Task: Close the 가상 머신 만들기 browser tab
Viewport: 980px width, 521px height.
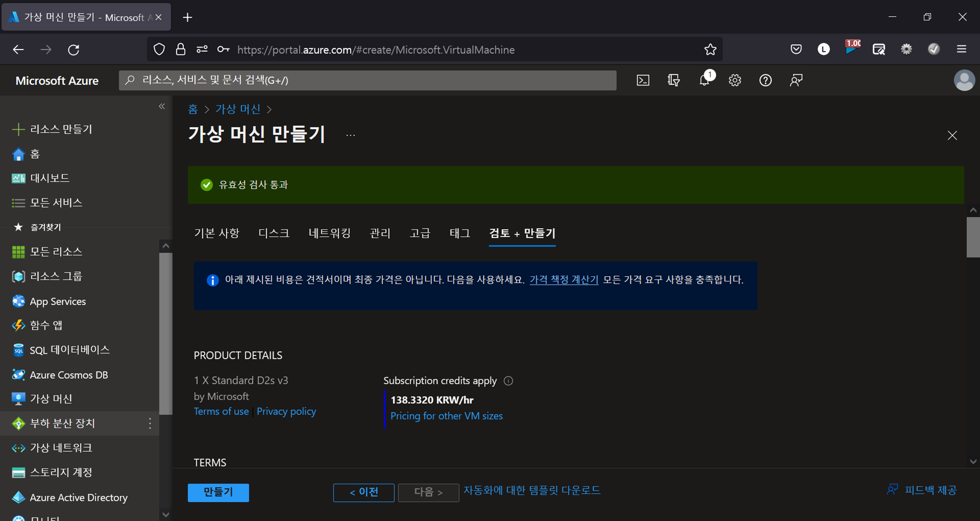Action: click(158, 18)
